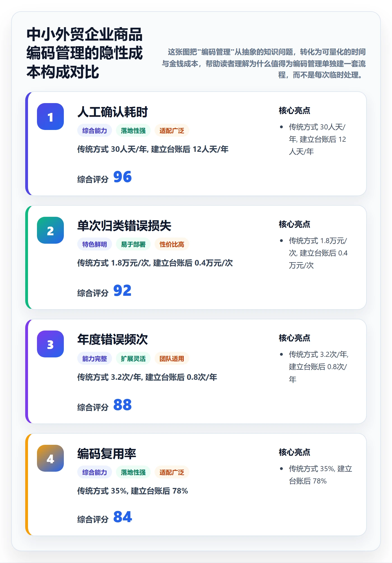Viewport: 392px width, 563px height.
Task: Click the number 1 rank badge
Action: [x=50, y=117]
